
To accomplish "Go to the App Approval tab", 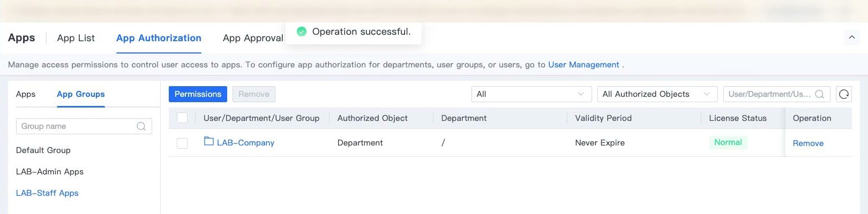I will pyautogui.click(x=253, y=38).
